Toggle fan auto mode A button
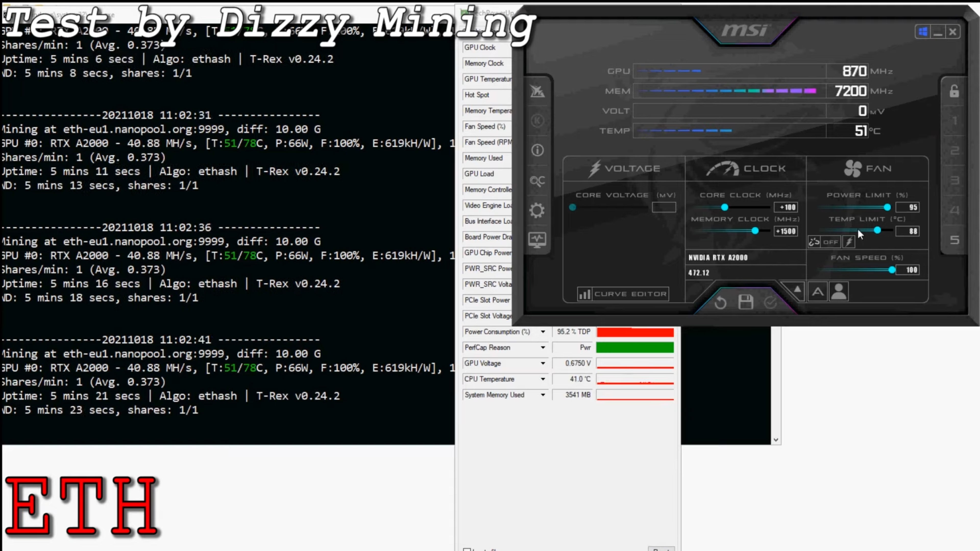 818,292
